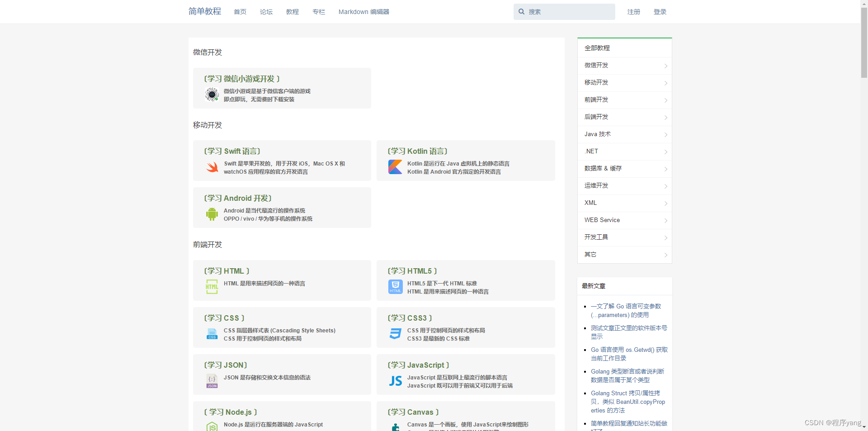Click the 登录 login link

click(x=660, y=12)
